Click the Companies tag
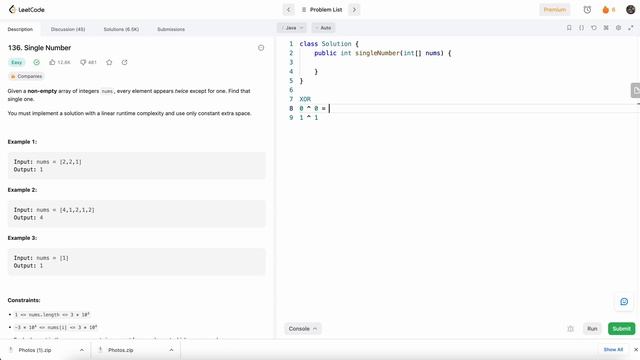The image size is (640, 360). pyautogui.click(x=26, y=76)
